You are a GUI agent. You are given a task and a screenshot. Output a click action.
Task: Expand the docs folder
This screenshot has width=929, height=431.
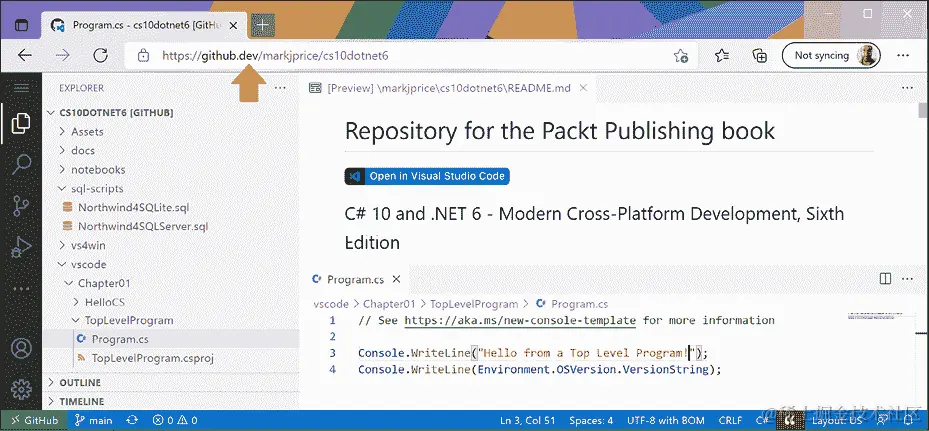coord(171,151)
